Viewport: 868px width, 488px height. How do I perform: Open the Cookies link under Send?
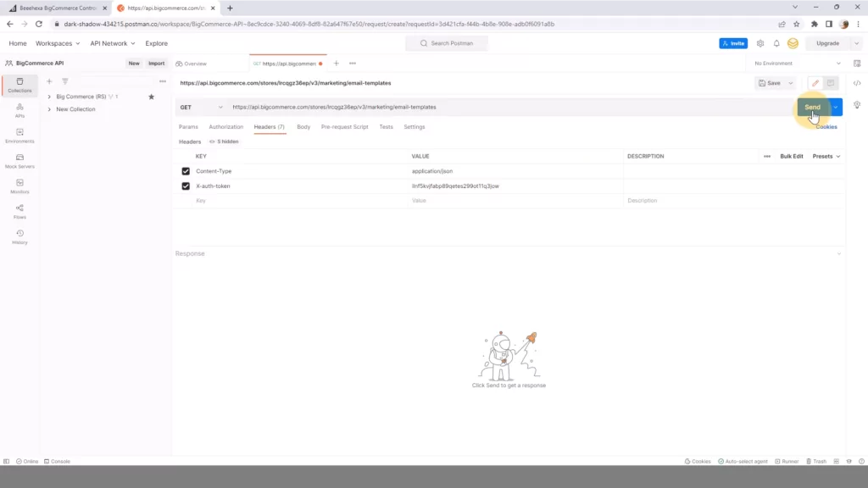tap(826, 127)
